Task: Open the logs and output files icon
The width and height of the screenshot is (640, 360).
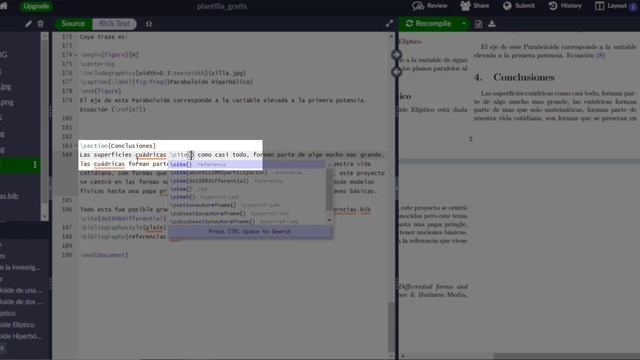Action: [478, 24]
